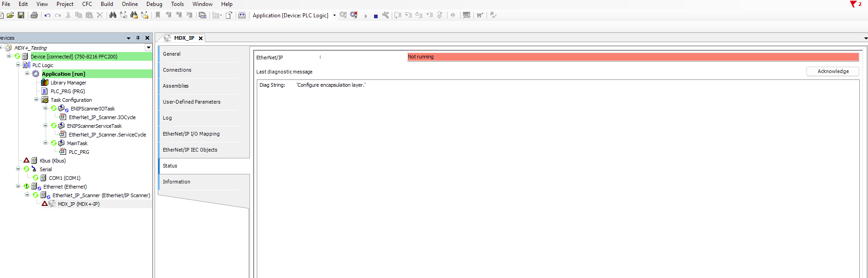The height and width of the screenshot is (278, 868).
Task: Click the red notification flag icon
Action: pyautogui.click(x=853, y=4)
